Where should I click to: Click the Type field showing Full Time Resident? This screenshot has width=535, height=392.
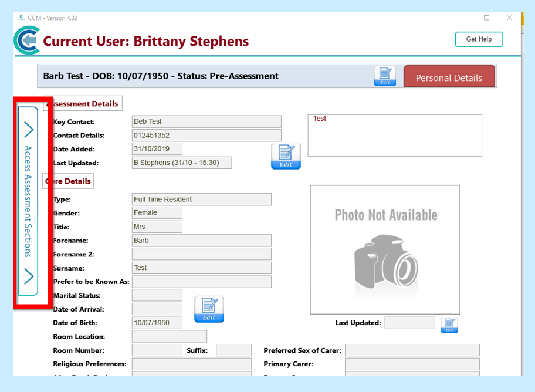coord(201,200)
